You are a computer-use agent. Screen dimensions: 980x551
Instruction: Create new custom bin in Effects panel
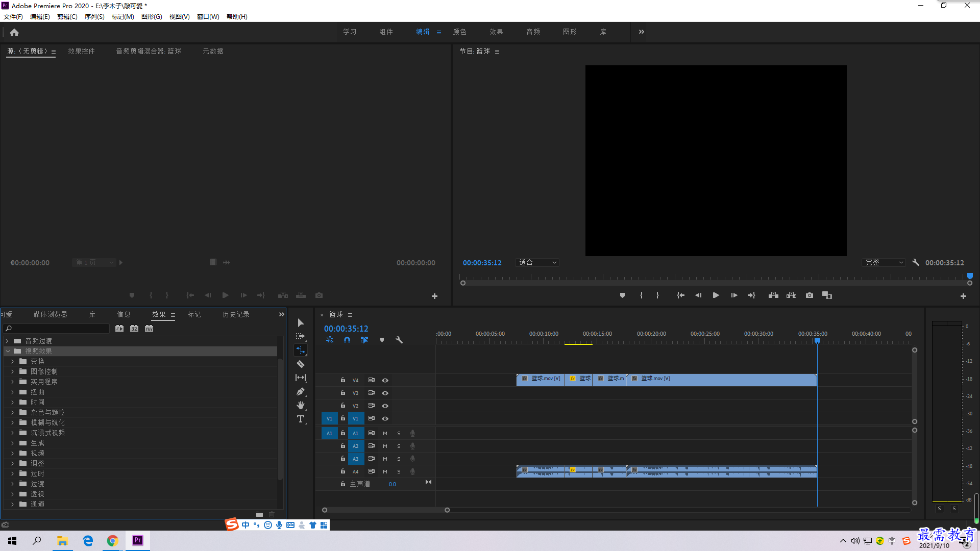(259, 514)
